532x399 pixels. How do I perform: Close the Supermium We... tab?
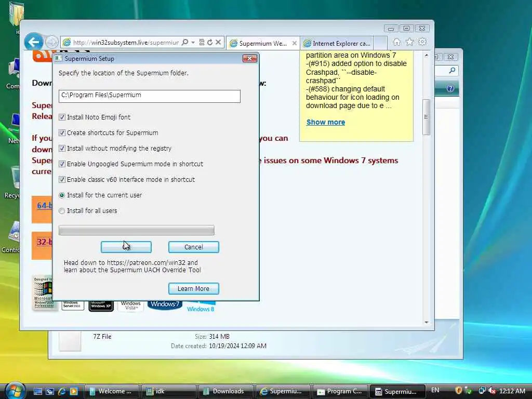295,43
